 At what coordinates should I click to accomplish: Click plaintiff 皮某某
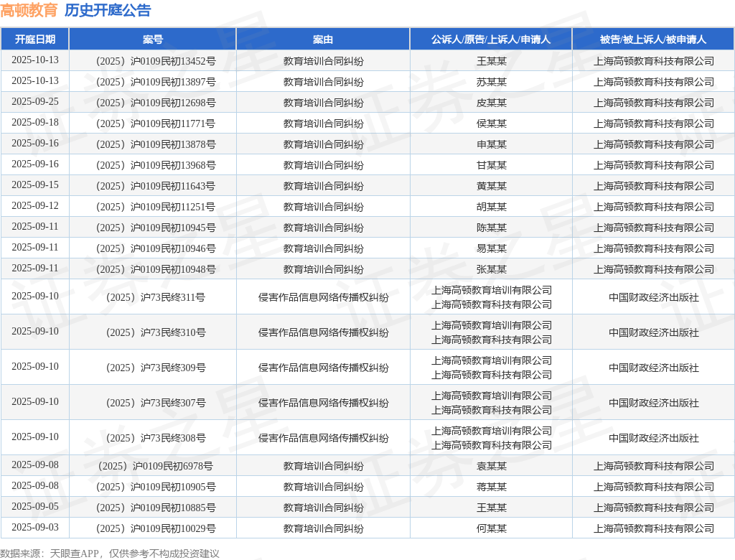491,103
